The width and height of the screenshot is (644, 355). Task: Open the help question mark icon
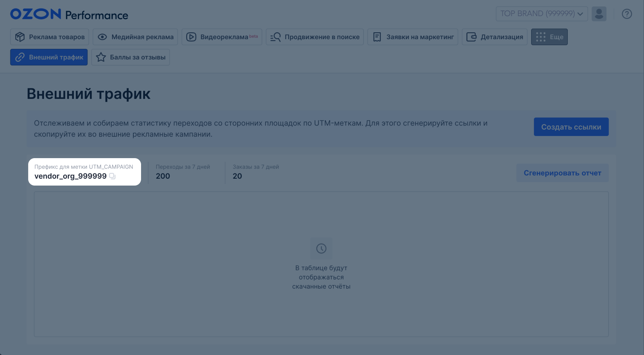coord(627,14)
